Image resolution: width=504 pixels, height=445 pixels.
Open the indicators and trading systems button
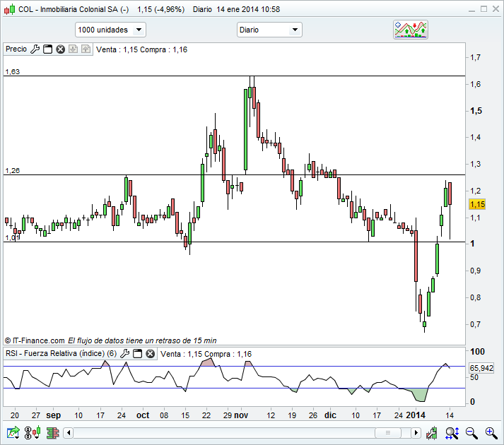pyautogui.click(x=411, y=30)
